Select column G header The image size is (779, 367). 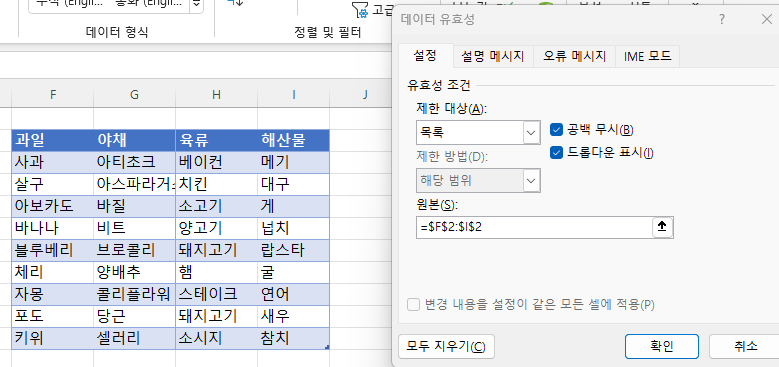[135, 94]
